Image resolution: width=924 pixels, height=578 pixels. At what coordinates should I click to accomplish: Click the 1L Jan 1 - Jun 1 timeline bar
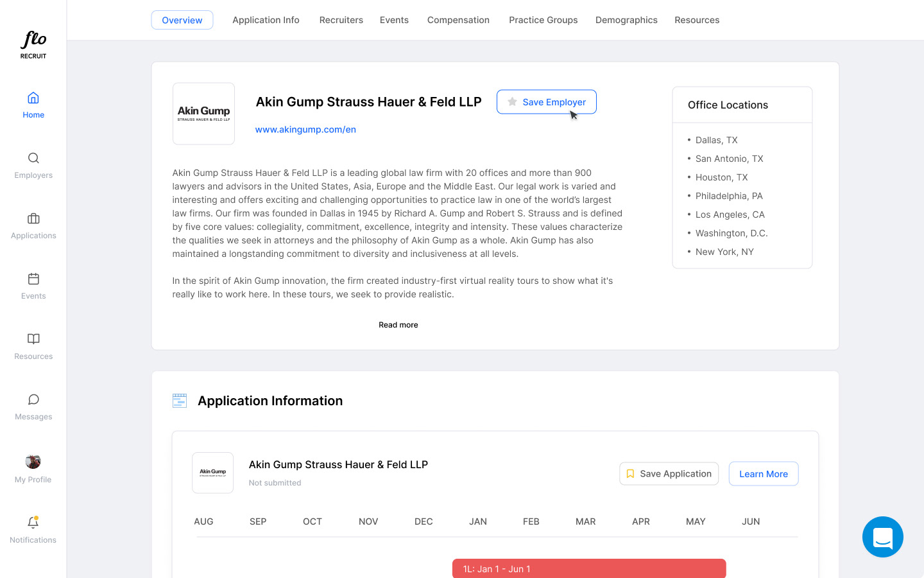588,568
